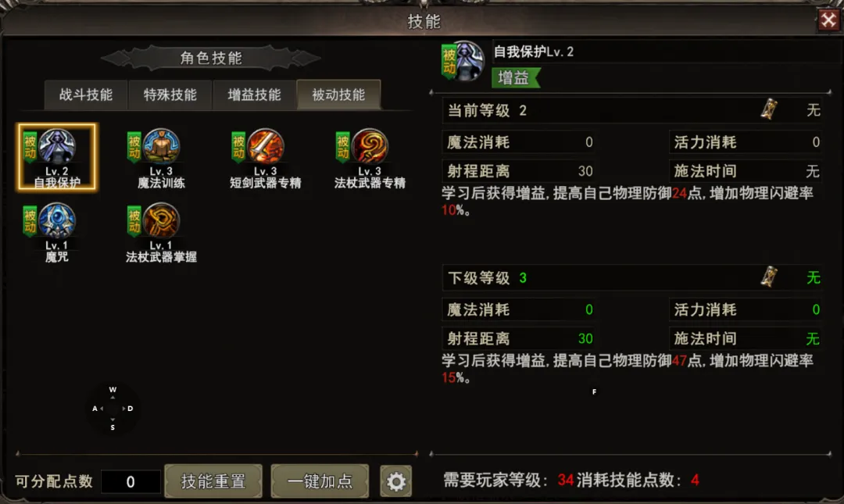The width and height of the screenshot is (844, 504).
Task: Switch to the 特殊技能 tab
Action: pos(170,95)
